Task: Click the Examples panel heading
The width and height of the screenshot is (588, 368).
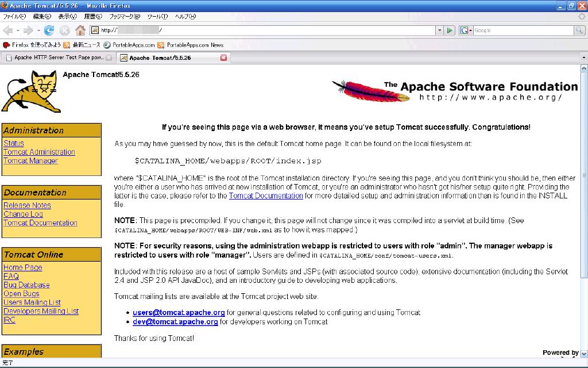Action: (51, 351)
